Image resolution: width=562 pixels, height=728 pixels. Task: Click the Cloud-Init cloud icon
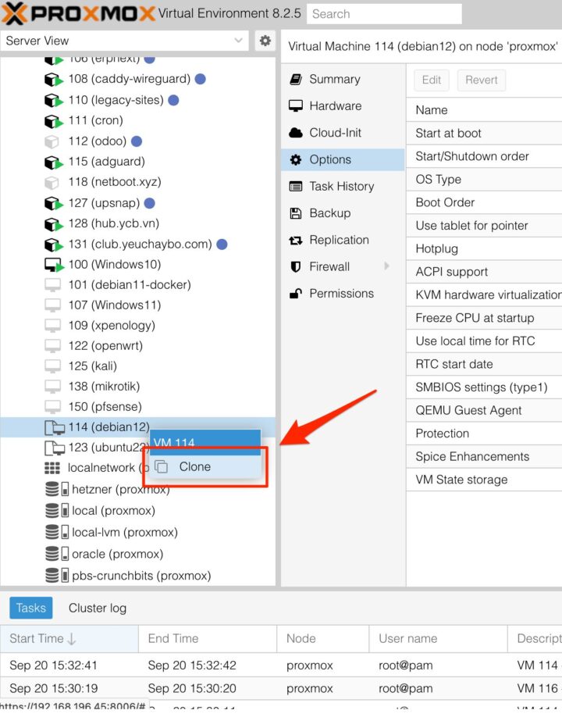point(296,133)
